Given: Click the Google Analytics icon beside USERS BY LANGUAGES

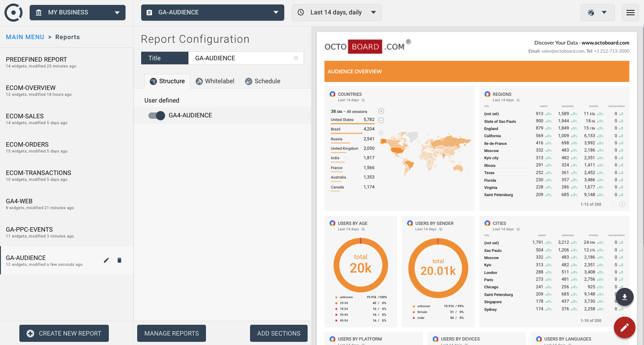Looking at the screenshot, I should click(538, 339).
